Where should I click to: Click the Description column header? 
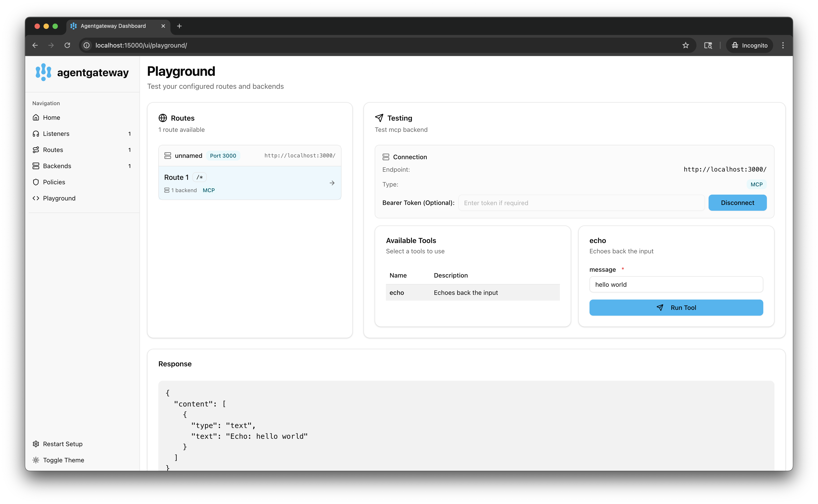(451, 275)
